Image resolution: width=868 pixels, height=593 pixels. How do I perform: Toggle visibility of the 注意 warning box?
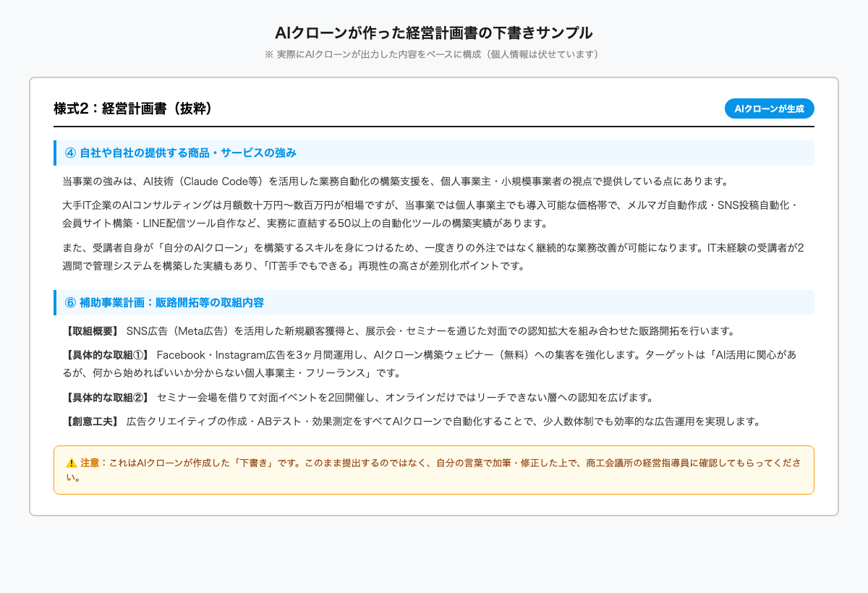pyautogui.click(x=434, y=470)
